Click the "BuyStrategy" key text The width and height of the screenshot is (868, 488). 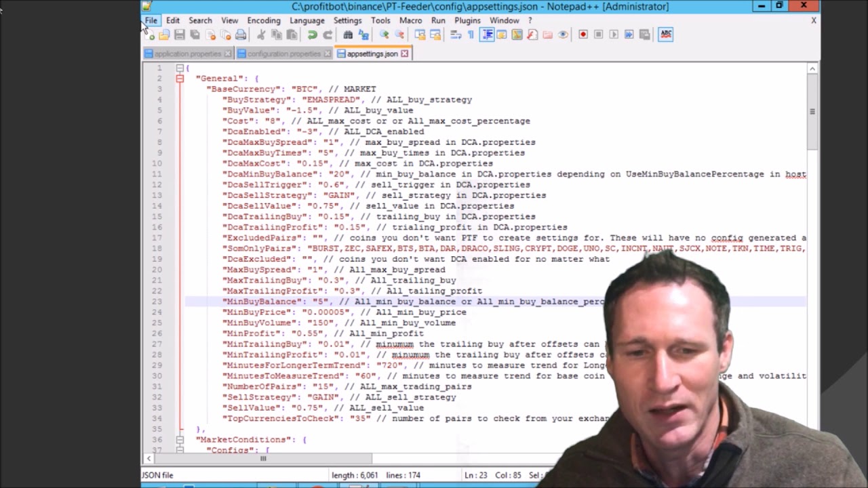258,100
